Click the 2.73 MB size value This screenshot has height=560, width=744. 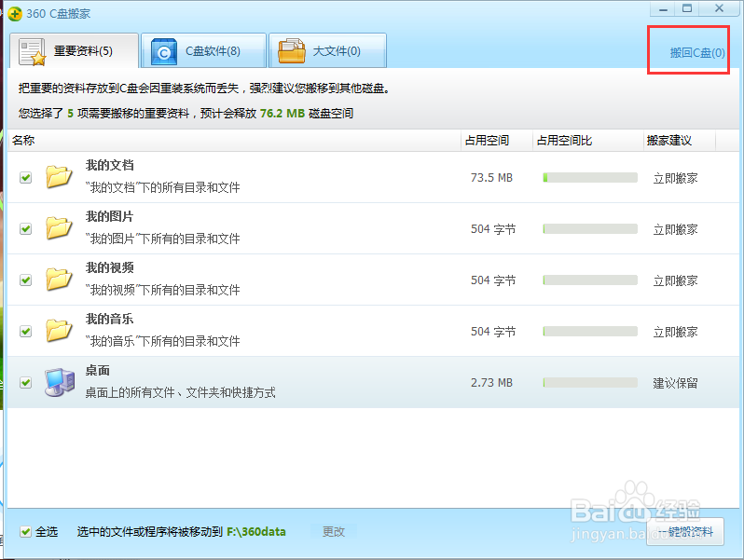point(491,383)
